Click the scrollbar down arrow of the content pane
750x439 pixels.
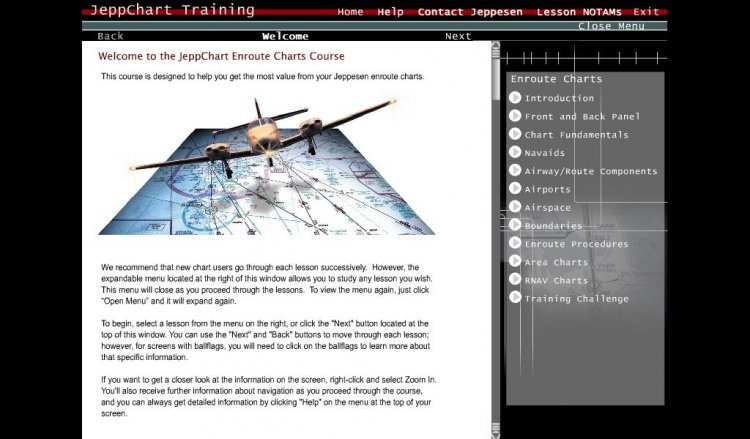point(496,435)
